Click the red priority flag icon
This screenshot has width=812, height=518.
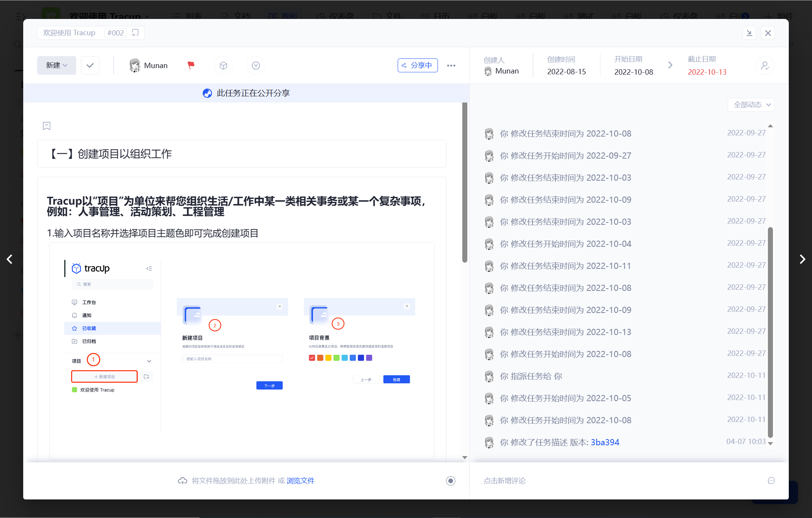(x=191, y=65)
